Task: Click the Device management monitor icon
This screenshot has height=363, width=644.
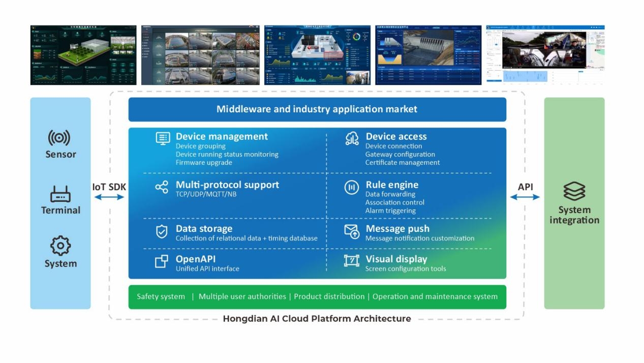Action: point(163,138)
